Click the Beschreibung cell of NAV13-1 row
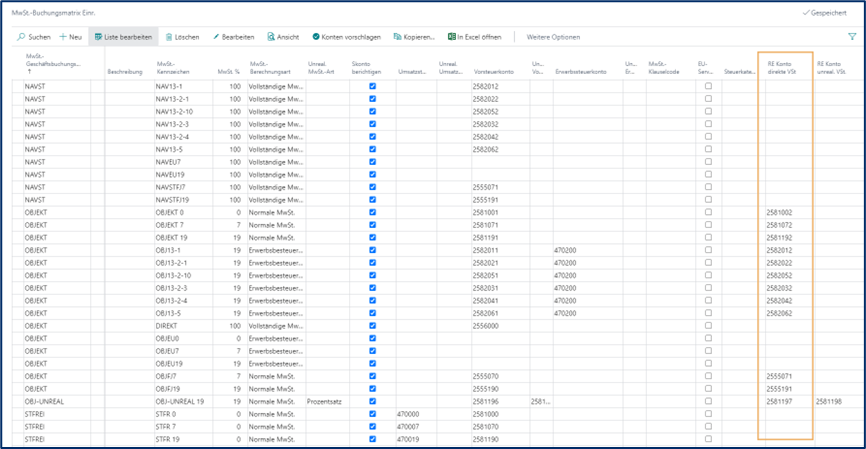Viewport: 866px width, 449px height. coord(129,86)
